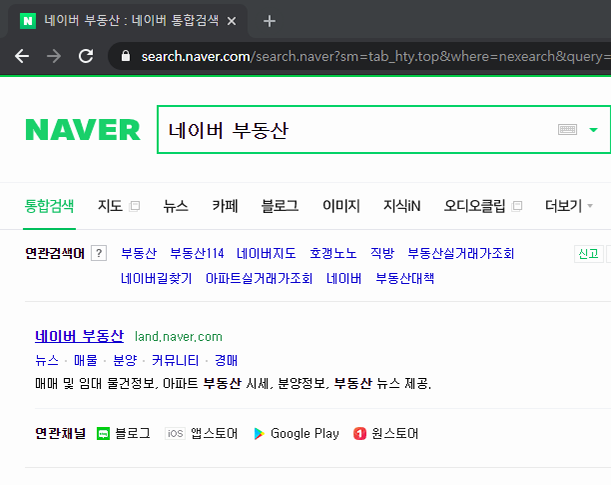Screen dimensions: 611x485
Task: Open the 앱스토어 related channel link
Action: click(214, 433)
